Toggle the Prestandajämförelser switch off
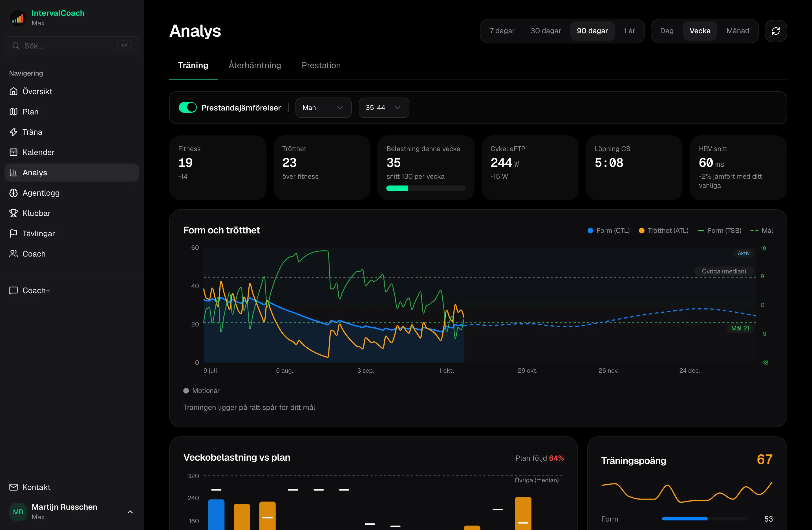Image resolution: width=812 pixels, height=530 pixels. point(188,107)
